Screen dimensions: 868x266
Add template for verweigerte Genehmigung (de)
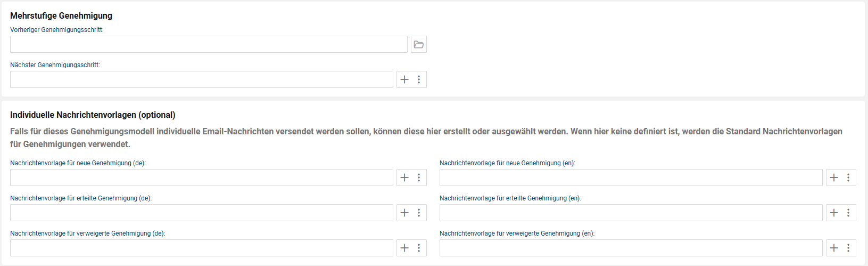click(404, 248)
